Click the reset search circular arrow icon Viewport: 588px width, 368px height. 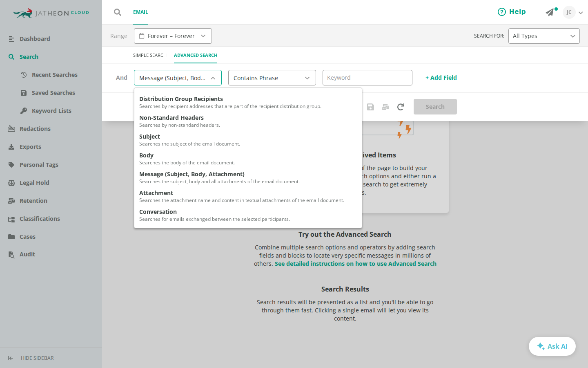click(401, 107)
